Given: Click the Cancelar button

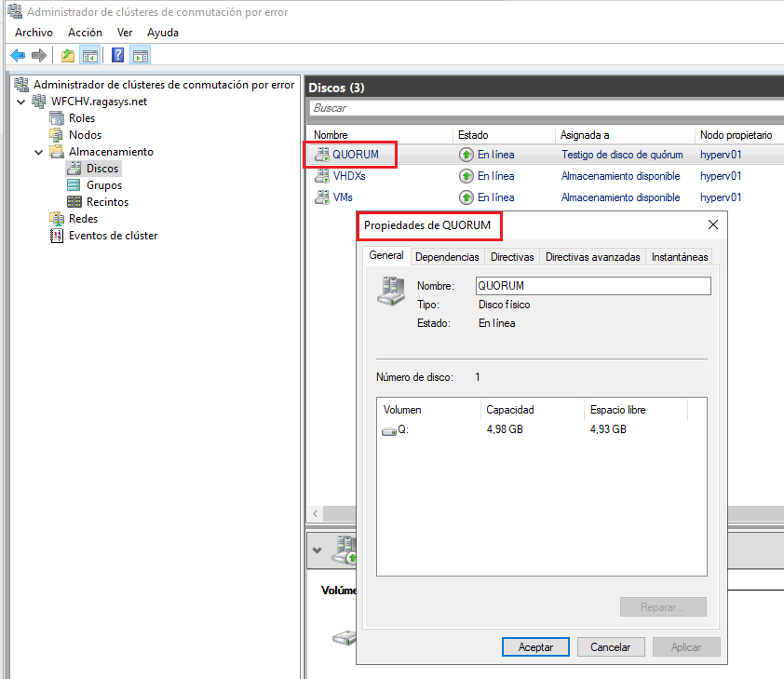Looking at the screenshot, I should 611,646.
